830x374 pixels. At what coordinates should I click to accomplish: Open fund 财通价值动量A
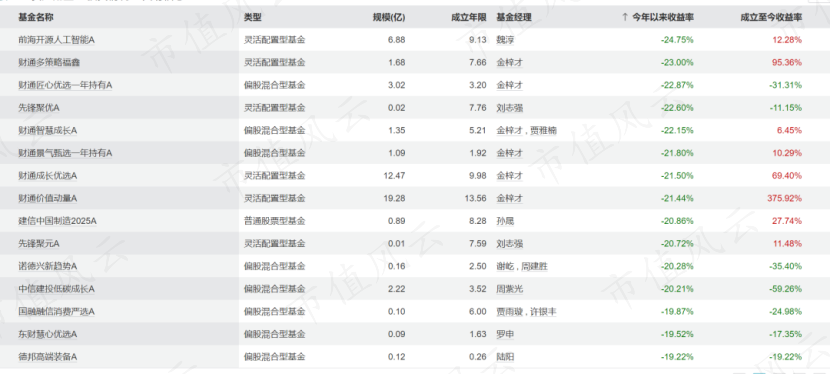click(x=48, y=198)
